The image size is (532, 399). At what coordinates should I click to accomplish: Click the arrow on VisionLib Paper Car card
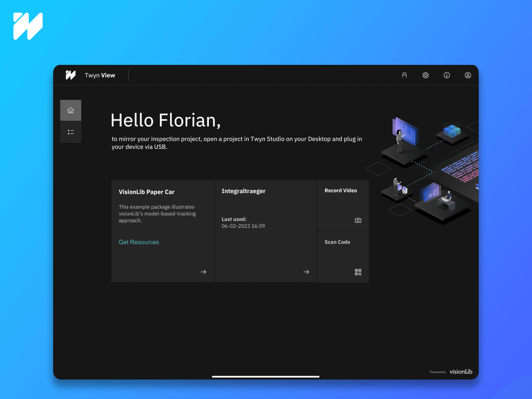point(203,272)
